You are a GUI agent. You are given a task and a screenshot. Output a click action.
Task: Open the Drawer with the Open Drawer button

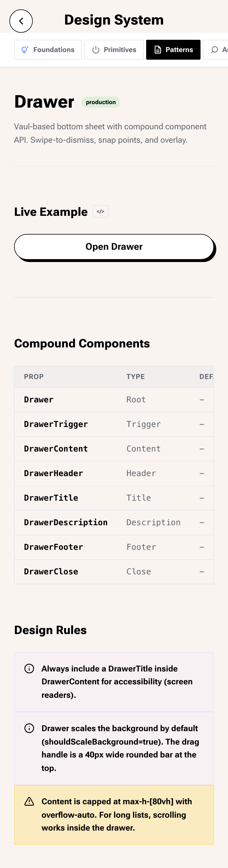pyautogui.click(x=114, y=247)
